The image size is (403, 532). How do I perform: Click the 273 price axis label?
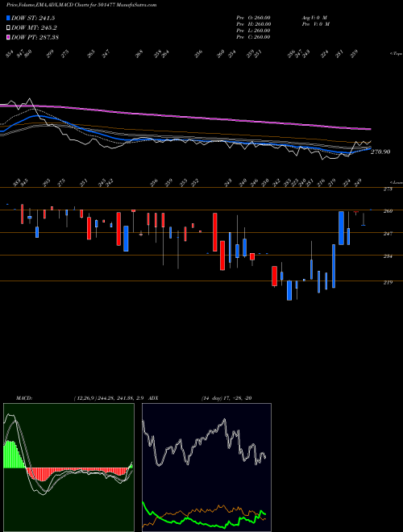[x=388, y=189]
